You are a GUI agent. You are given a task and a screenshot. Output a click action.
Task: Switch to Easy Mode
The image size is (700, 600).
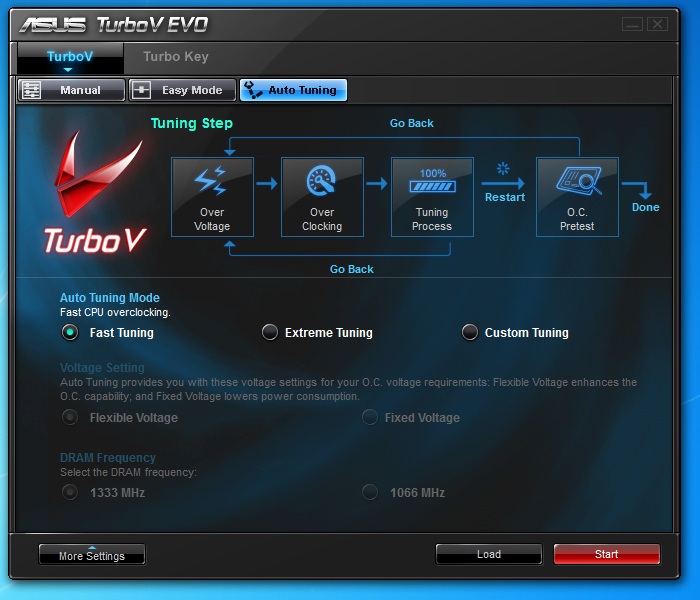(182, 90)
